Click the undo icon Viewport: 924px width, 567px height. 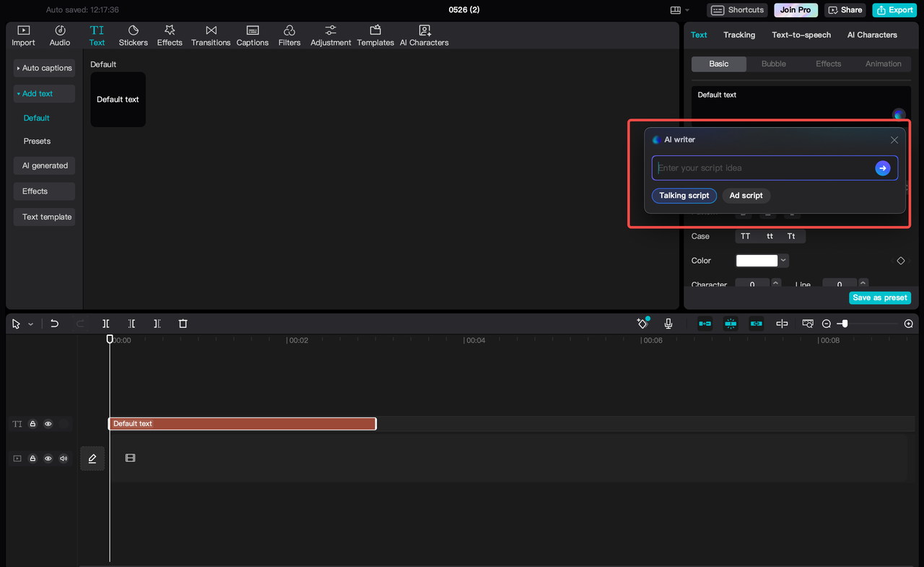click(x=54, y=324)
